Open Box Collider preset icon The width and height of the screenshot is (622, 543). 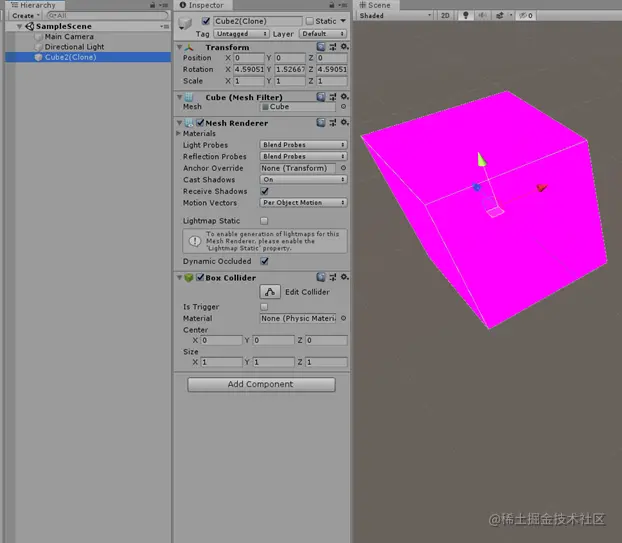coord(333,277)
